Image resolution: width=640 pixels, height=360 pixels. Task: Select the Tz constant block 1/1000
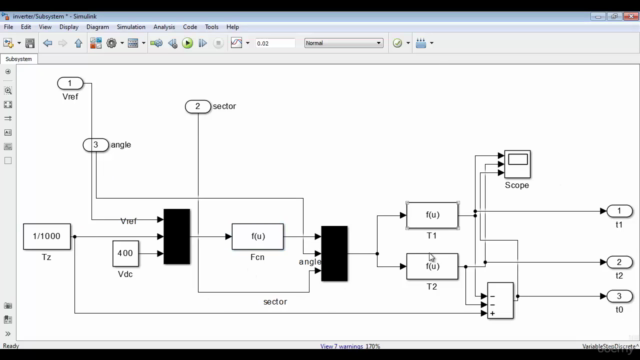click(x=47, y=236)
